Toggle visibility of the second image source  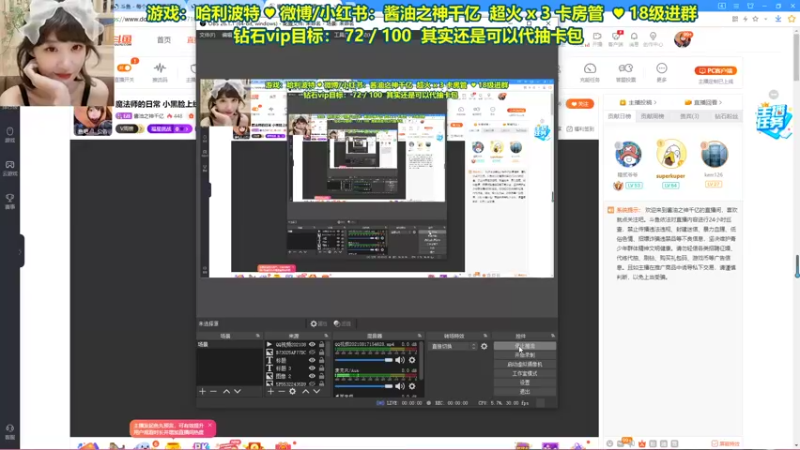(x=312, y=352)
